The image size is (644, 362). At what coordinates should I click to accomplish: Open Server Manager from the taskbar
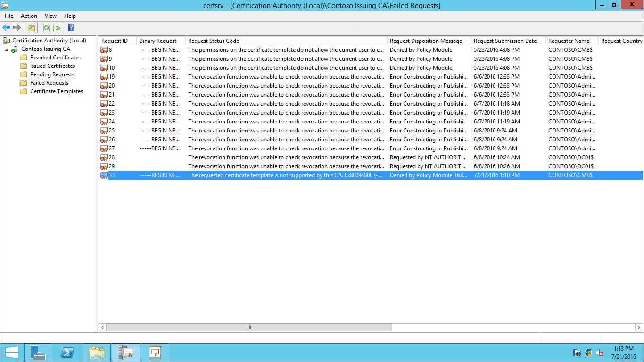[x=38, y=353]
